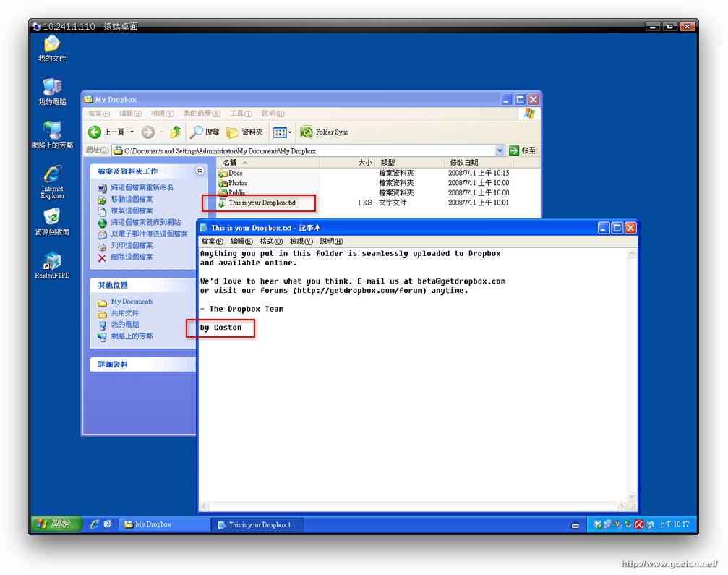Open the Network Neighborhood (網路上的芳鄰) desktop icon
This screenshot has width=728, height=575.
coord(52,135)
